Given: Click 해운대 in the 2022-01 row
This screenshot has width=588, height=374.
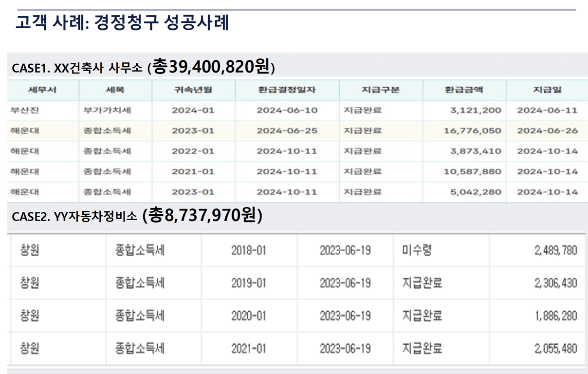Looking at the screenshot, I should coord(24,151).
